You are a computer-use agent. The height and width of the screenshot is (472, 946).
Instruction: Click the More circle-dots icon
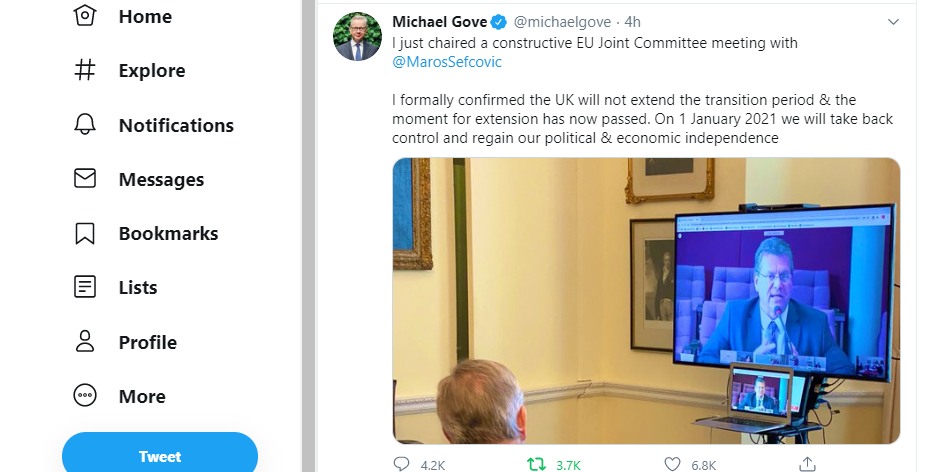(x=85, y=396)
